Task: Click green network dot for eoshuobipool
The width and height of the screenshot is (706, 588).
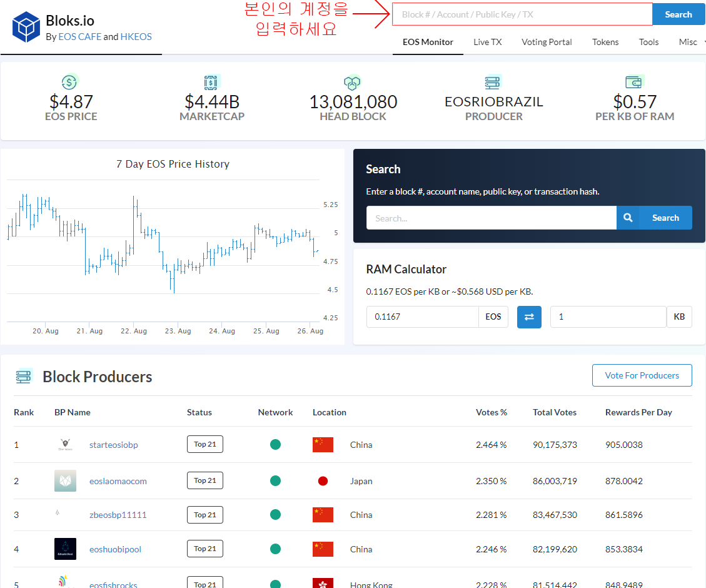Action: tap(276, 549)
